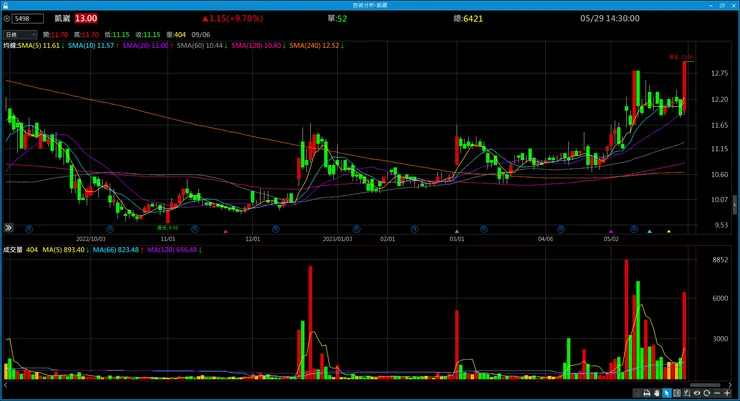The image size is (740, 401).
Task: Click monthly marker after 05/02
Action: 634,229
